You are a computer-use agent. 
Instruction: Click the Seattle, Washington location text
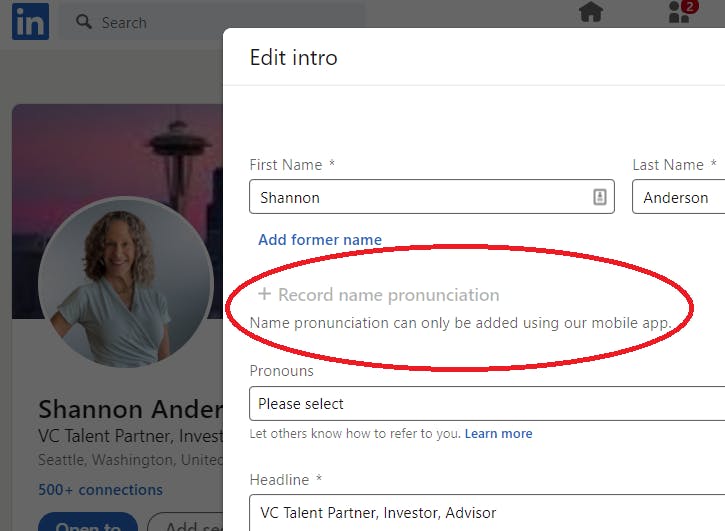point(131,460)
